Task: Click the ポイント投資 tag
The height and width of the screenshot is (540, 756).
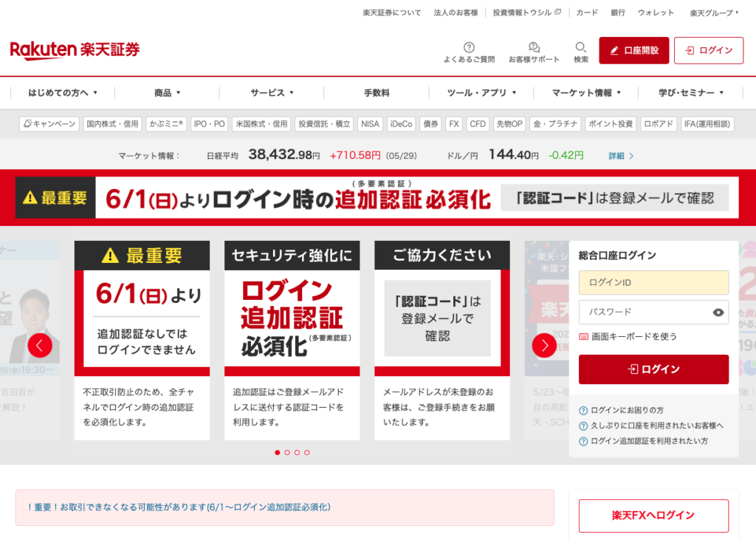Action: (611, 124)
